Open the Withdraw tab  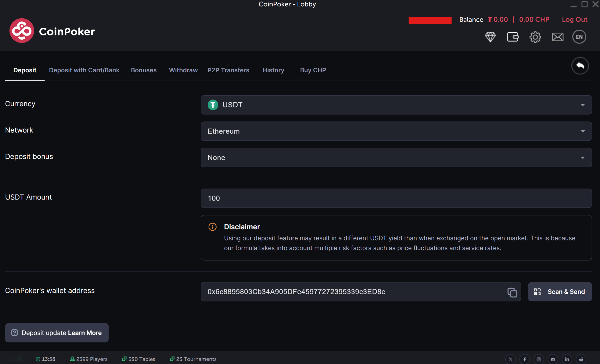(x=183, y=70)
